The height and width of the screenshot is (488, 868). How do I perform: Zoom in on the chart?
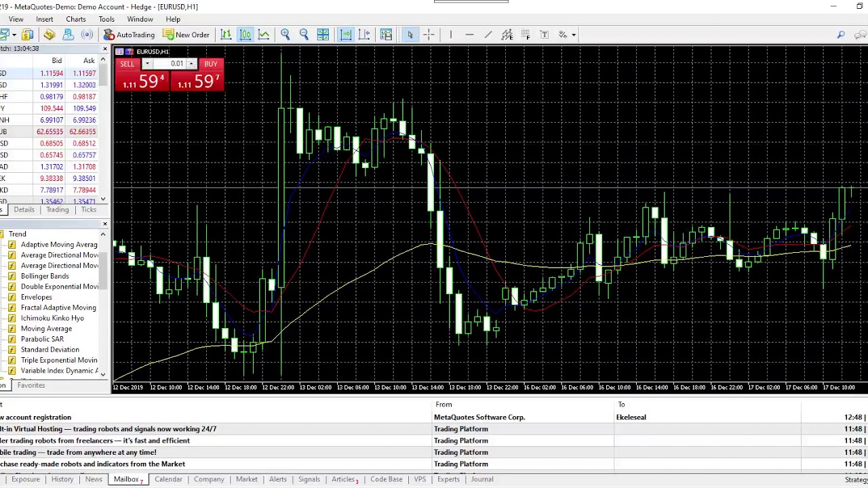[285, 35]
